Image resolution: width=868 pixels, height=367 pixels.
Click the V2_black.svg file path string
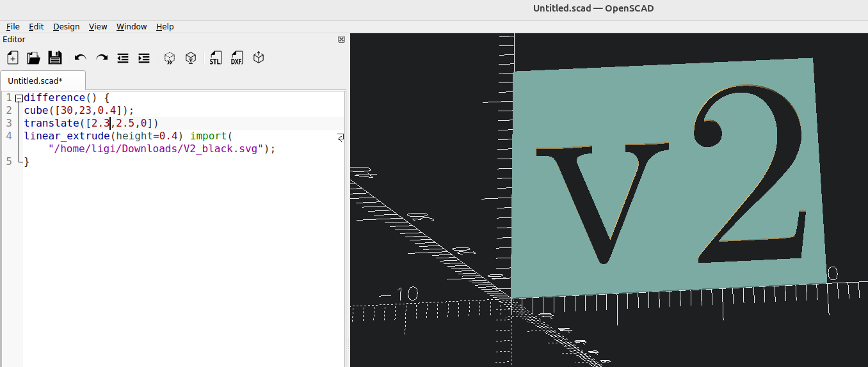(157, 148)
